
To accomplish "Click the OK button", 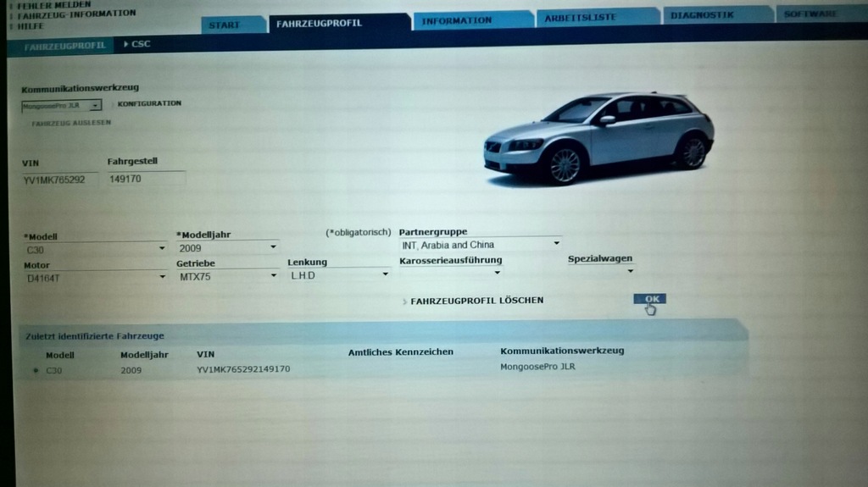I will click(x=650, y=299).
